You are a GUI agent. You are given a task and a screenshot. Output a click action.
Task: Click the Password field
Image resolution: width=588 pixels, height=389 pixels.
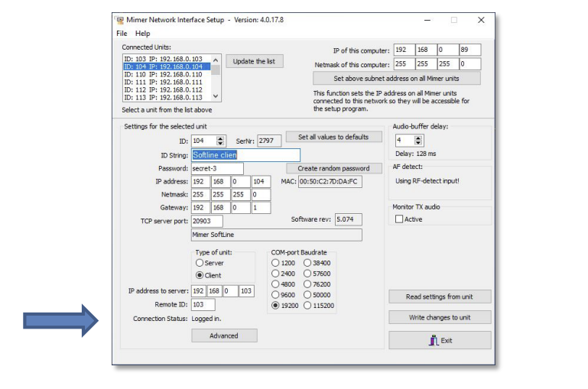point(217,168)
